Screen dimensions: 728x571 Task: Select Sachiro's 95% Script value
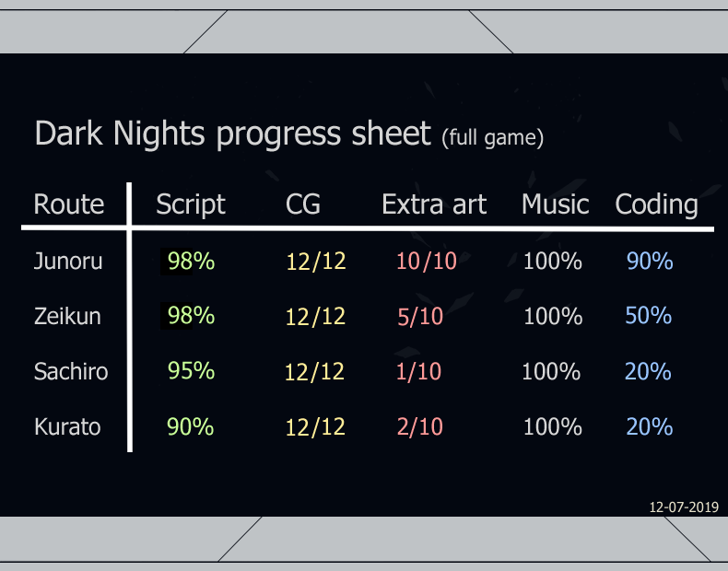pos(191,371)
